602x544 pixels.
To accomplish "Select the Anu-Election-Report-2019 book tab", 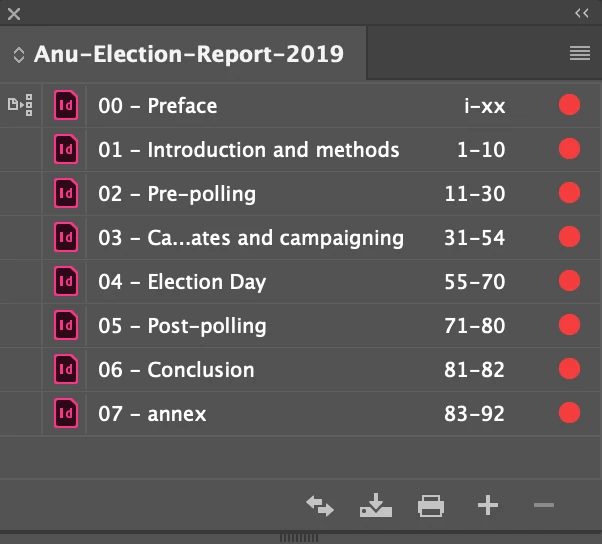I will 189,54.
